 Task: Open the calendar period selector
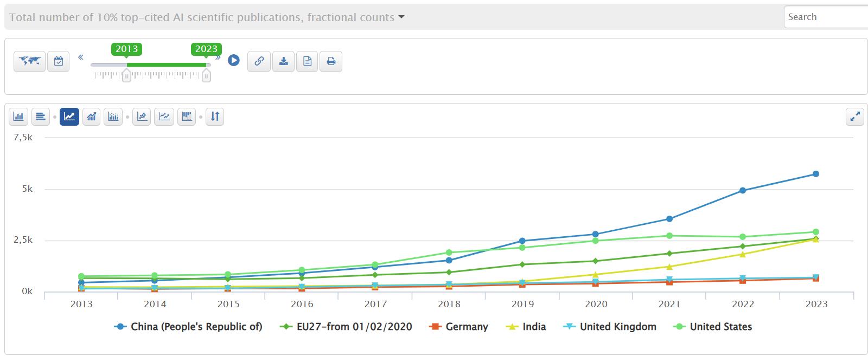(x=59, y=61)
